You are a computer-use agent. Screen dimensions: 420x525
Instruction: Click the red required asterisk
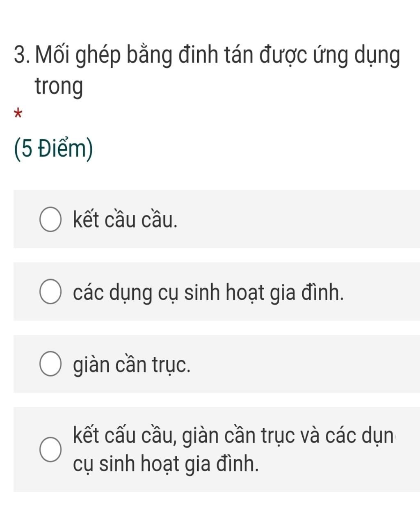tap(18, 114)
